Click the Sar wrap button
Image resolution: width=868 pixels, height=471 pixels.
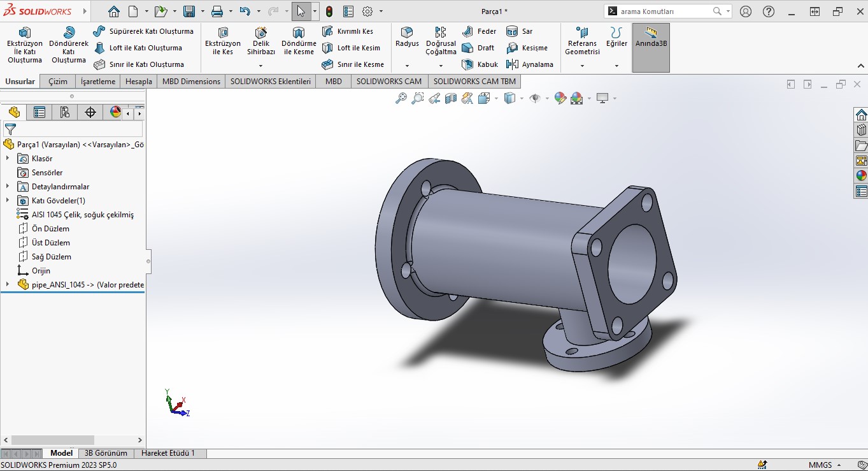[x=519, y=31]
